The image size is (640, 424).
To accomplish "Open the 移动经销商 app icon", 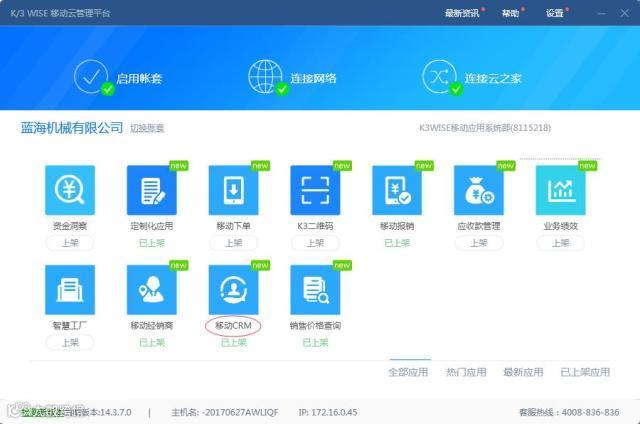I will pos(151,290).
